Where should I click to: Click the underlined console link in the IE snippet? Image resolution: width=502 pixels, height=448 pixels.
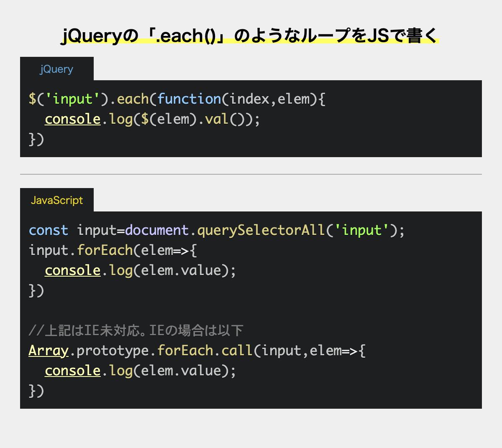(x=72, y=371)
